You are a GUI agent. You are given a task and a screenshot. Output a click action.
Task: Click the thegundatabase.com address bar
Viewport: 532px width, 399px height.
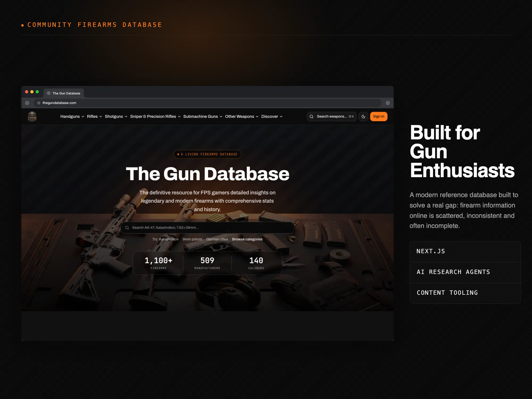[x=207, y=103]
